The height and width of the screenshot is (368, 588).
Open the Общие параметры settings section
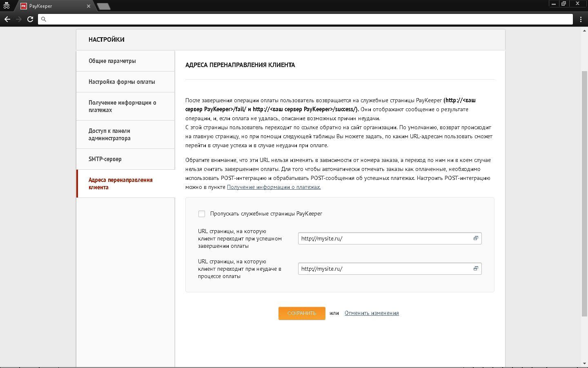click(x=112, y=61)
